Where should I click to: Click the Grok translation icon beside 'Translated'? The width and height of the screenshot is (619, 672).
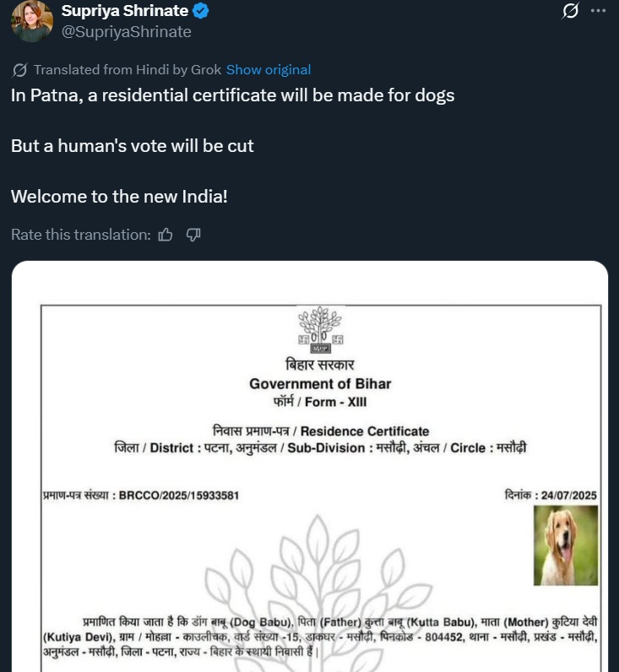[19, 70]
